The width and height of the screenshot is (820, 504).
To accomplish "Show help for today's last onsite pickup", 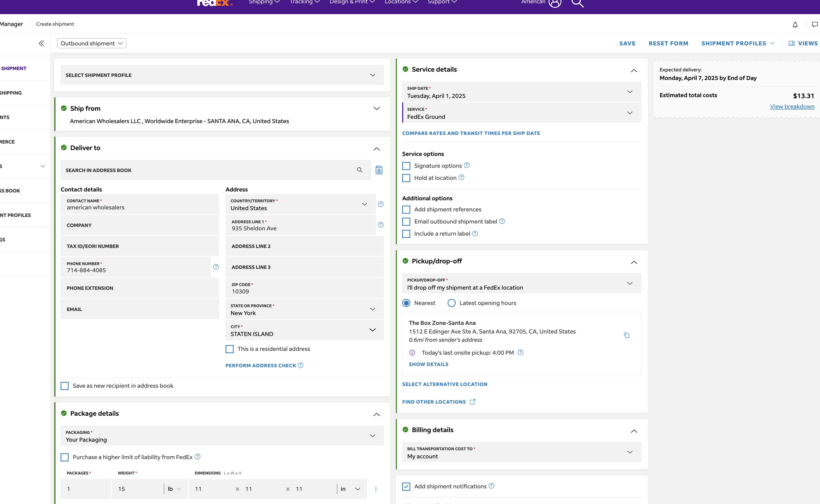I will (x=520, y=352).
